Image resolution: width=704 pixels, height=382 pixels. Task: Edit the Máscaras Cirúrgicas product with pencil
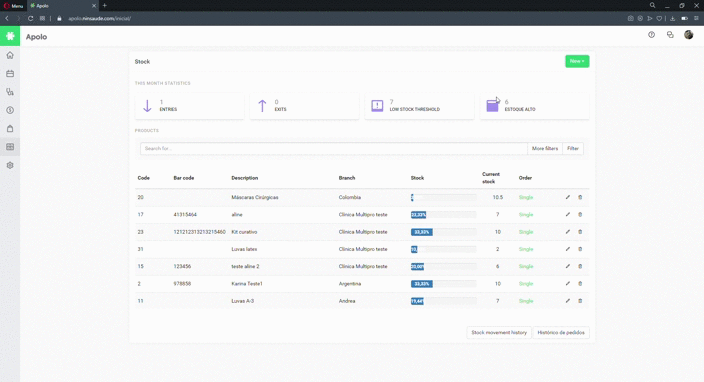click(568, 197)
